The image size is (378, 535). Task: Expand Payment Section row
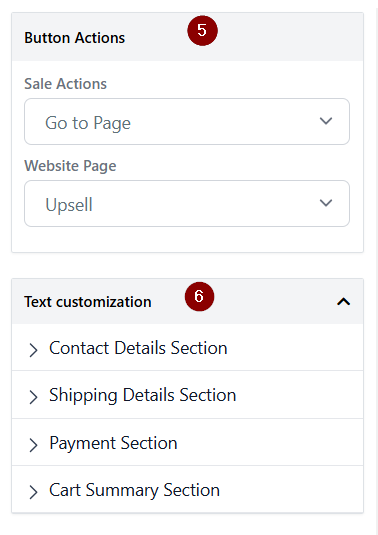(188, 443)
